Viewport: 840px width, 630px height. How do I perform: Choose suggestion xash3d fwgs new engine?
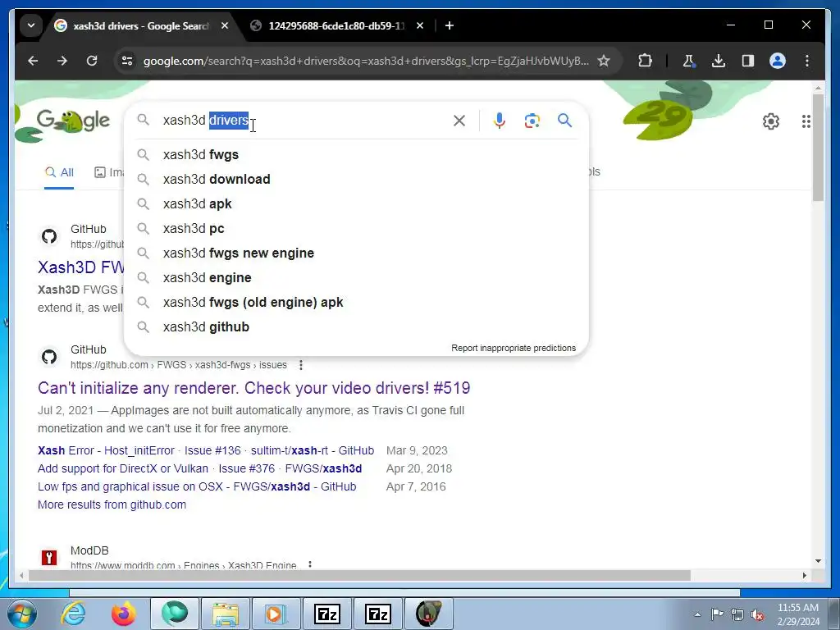pos(356,253)
